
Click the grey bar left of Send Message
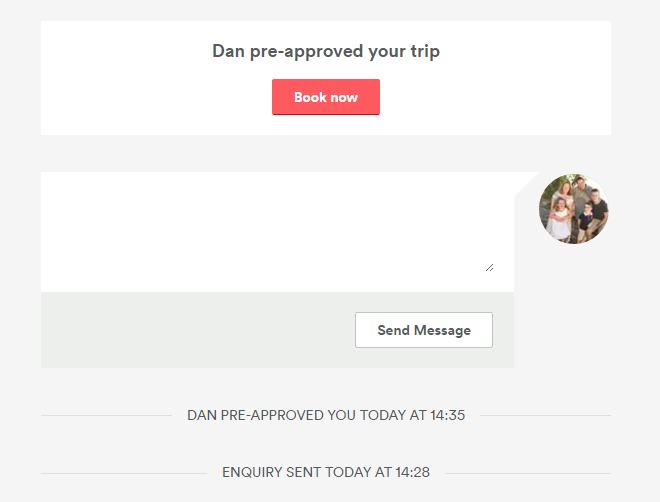click(x=190, y=330)
